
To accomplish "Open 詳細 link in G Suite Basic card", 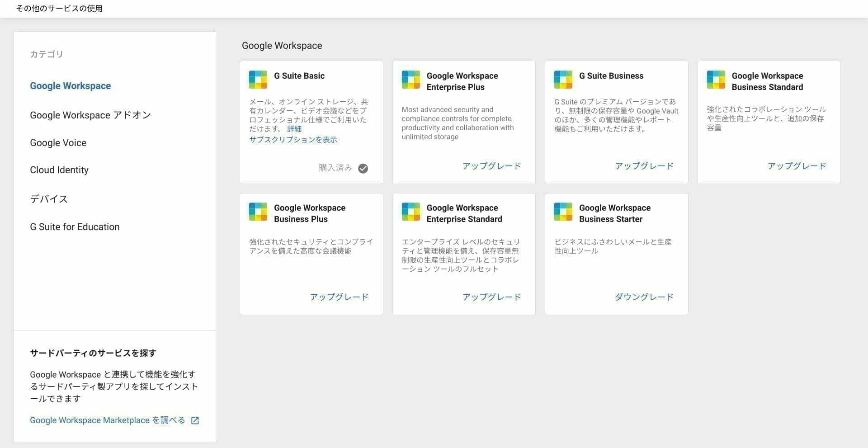I will tap(294, 129).
